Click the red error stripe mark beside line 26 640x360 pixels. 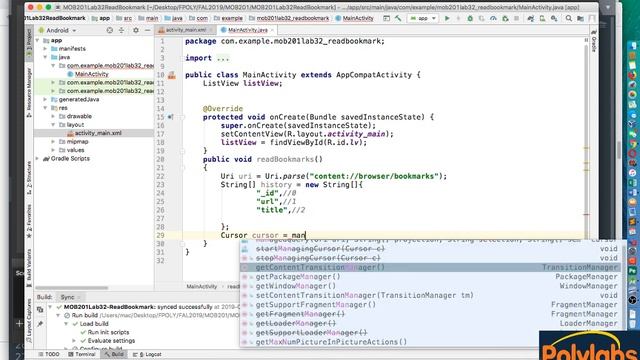[x=586, y=214]
